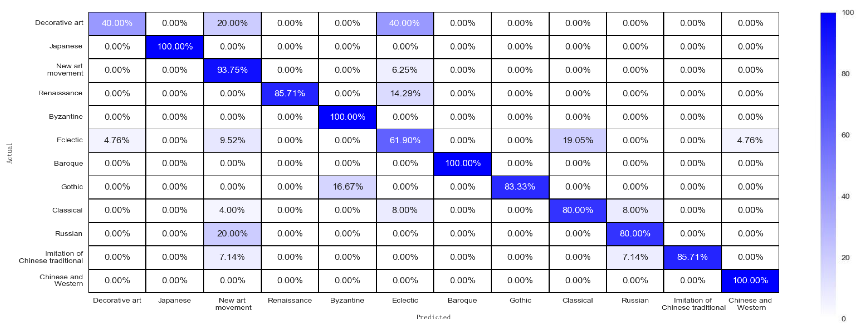
Task: Select the 'Decorative art' row label
Action: [x=59, y=23]
